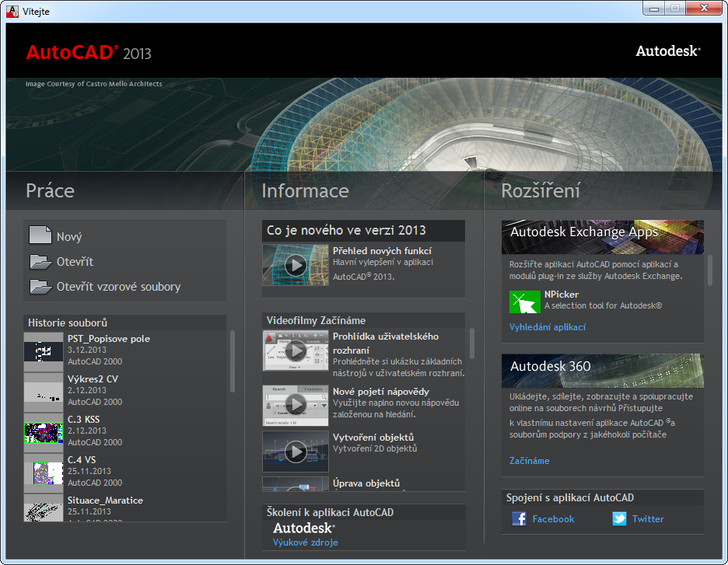The image size is (728, 565).
Task: Click the Twitter bird icon
Action: (619, 519)
